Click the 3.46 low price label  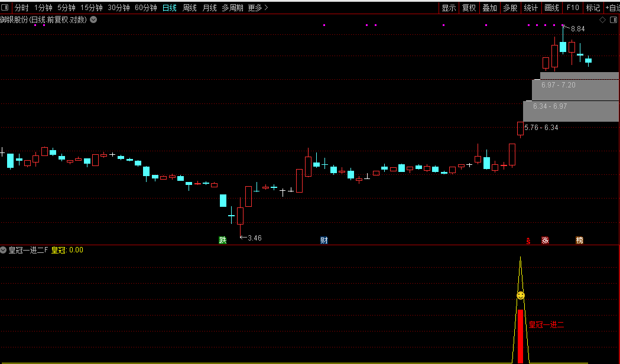tap(255, 238)
